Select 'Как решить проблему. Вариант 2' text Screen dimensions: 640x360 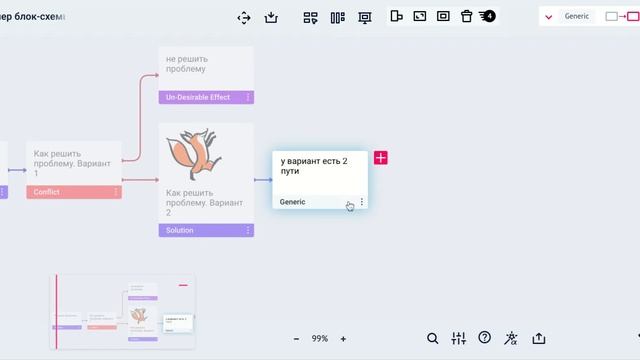pyautogui.click(x=204, y=202)
